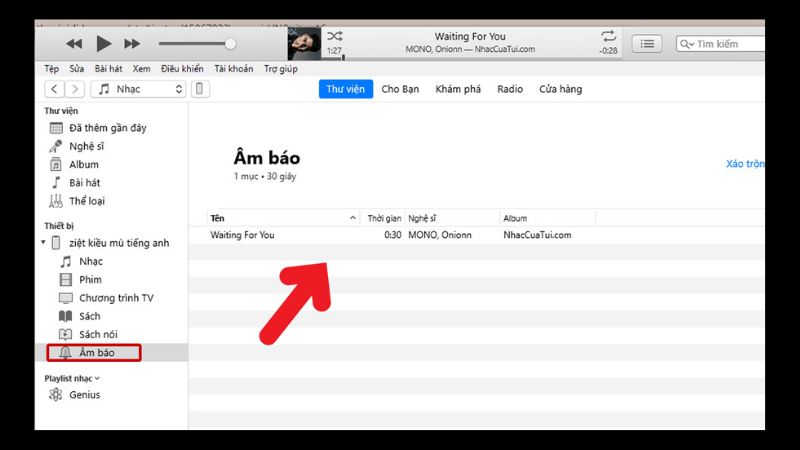Select the Waiting For You song row
800x450 pixels.
477,235
